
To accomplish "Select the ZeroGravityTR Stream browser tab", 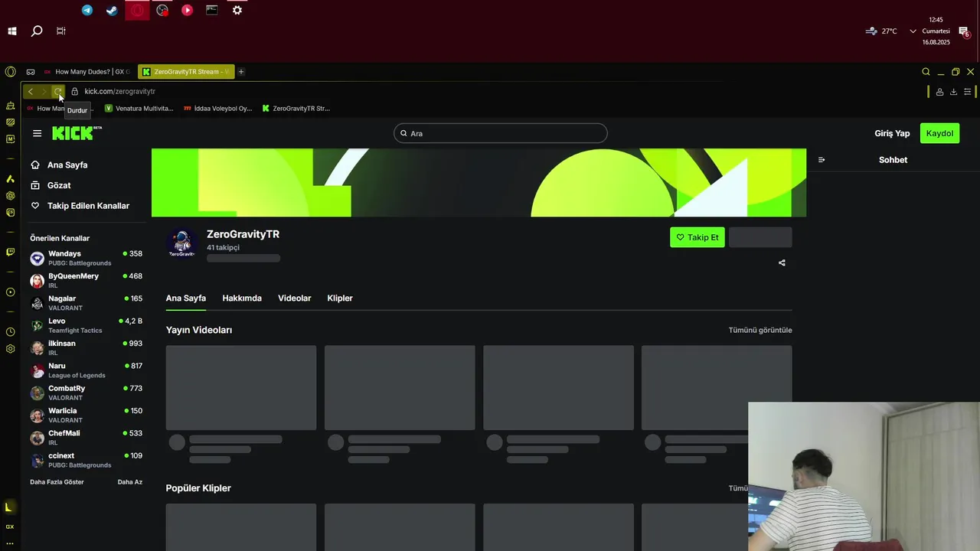I will [x=186, y=72].
